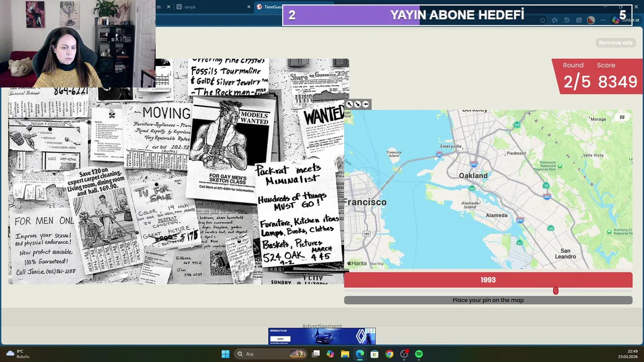
Task: Click the Place your pin on the map button
Action: [x=488, y=300]
